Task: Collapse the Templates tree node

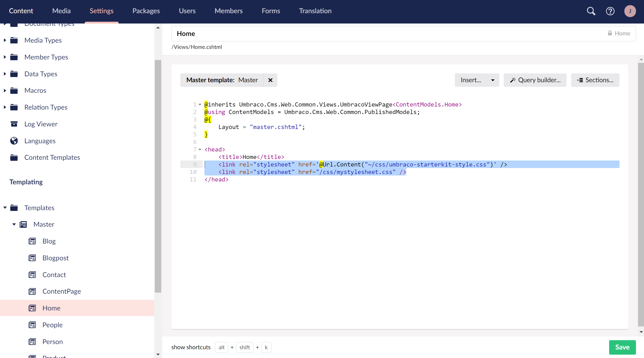Action: click(5, 208)
